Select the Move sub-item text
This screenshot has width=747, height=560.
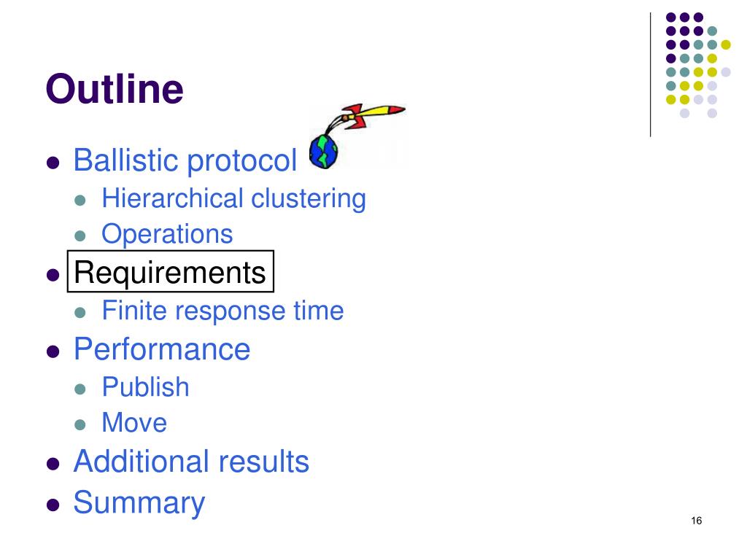134,423
